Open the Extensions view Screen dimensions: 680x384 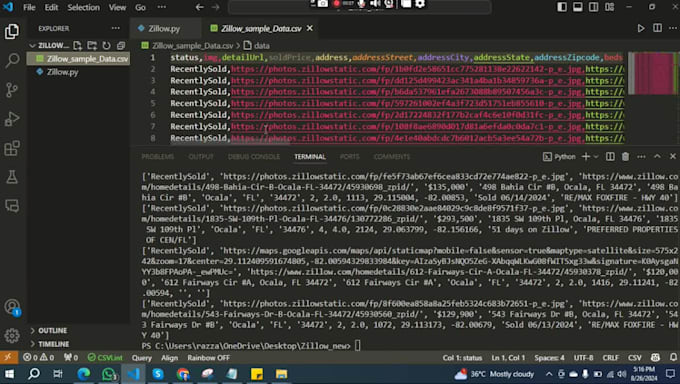click(12, 148)
